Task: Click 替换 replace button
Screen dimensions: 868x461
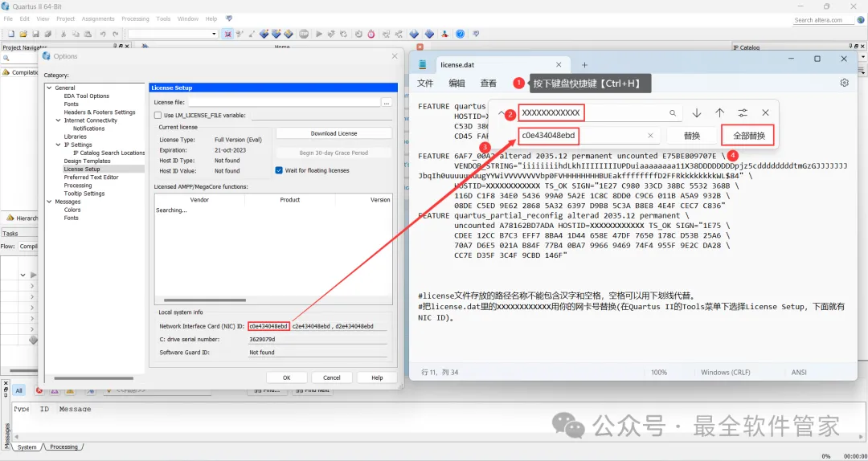Action: 691,136
